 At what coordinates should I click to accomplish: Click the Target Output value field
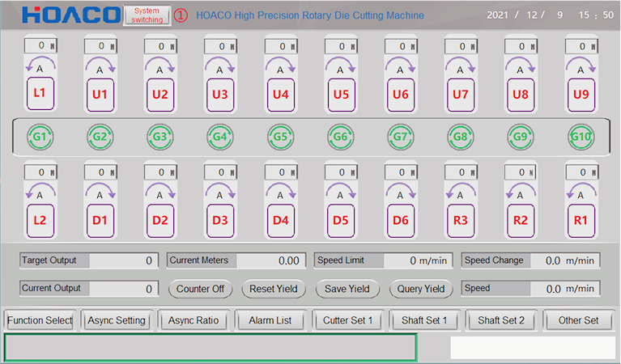[122, 260]
